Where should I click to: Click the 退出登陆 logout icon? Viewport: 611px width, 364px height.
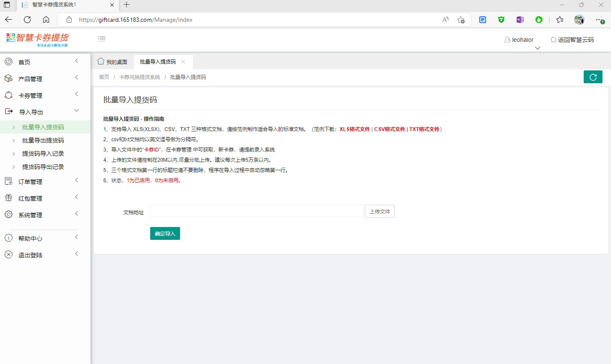[x=9, y=255]
